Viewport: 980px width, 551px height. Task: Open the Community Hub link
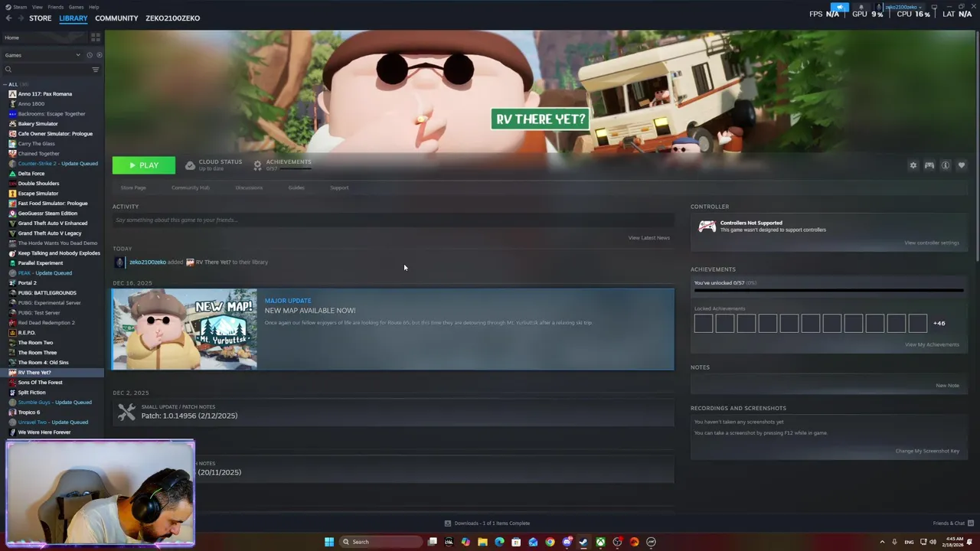click(x=191, y=187)
